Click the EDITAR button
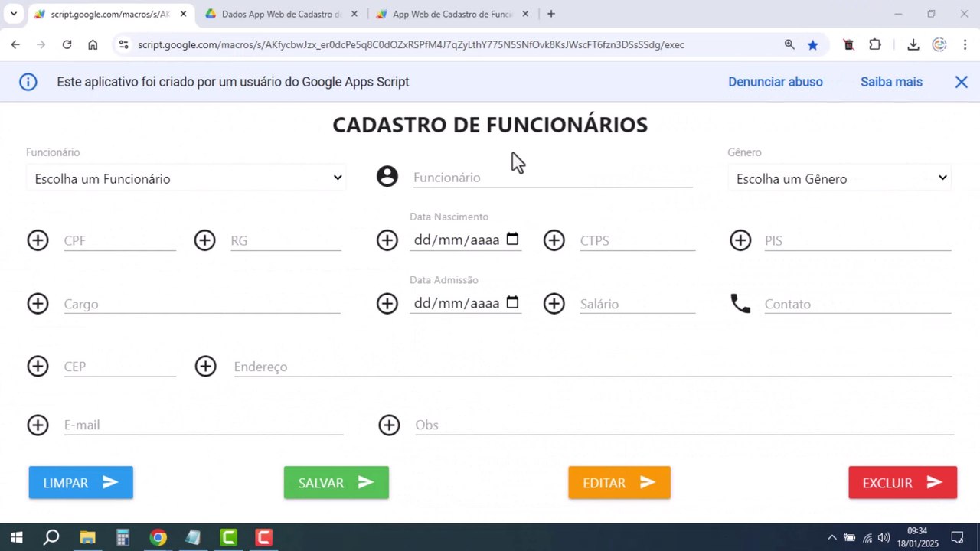The image size is (980, 551). (x=619, y=483)
